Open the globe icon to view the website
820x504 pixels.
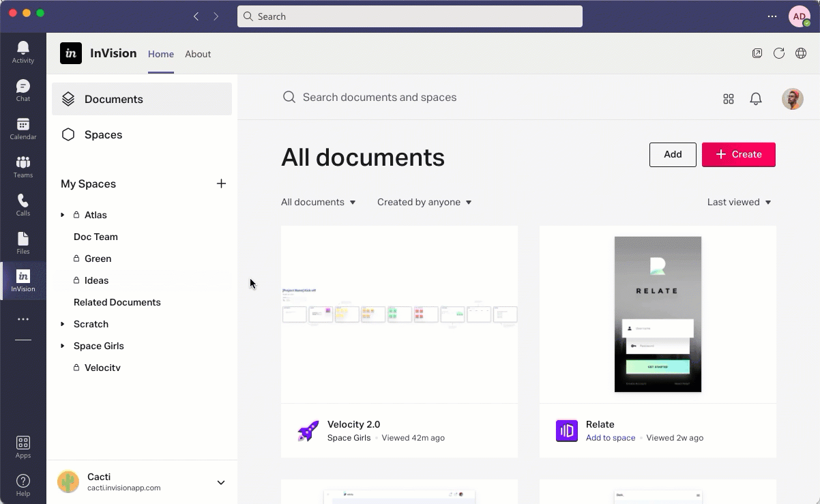801,53
